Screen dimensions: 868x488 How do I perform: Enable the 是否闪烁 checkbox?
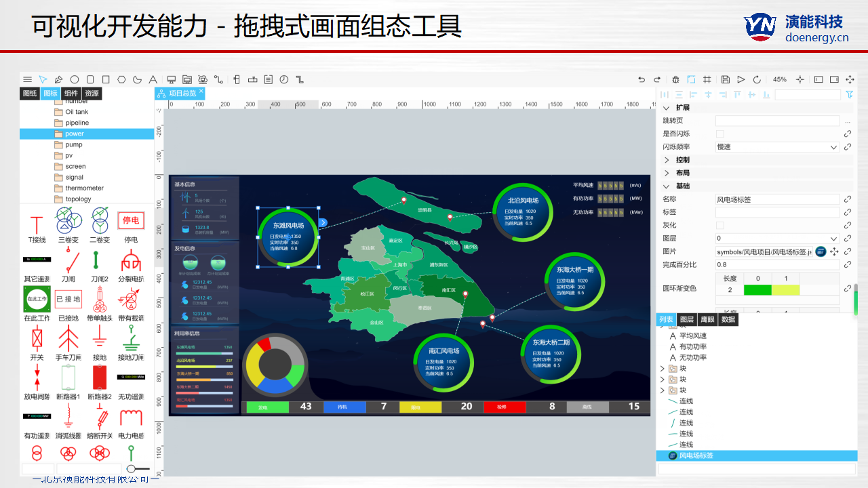[720, 134]
